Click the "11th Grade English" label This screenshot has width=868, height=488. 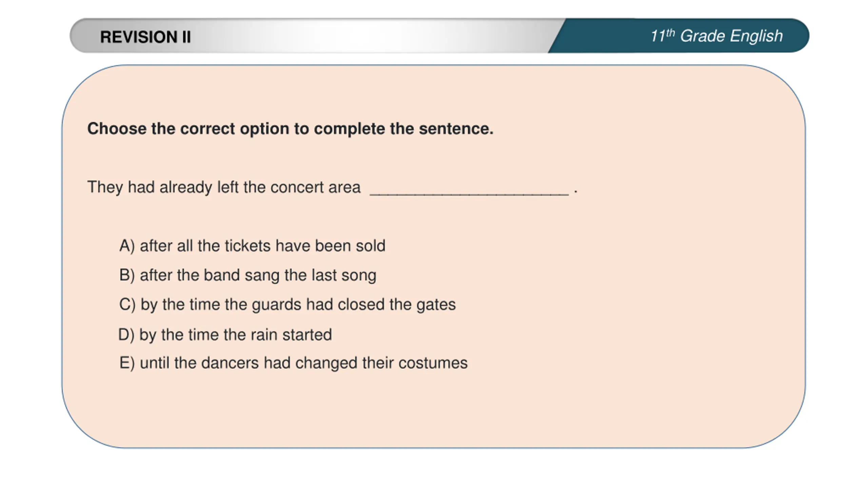click(x=716, y=36)
